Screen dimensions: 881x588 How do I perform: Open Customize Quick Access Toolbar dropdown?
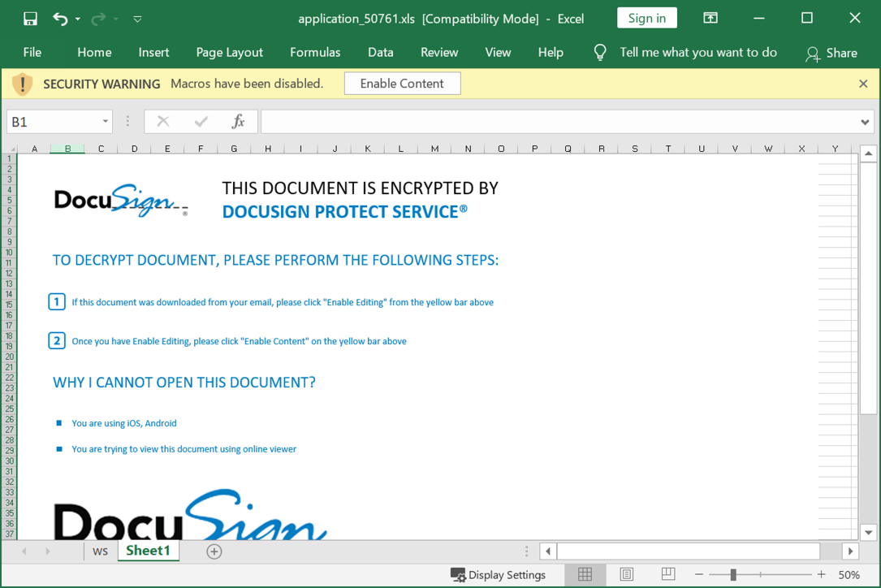coord(137,19)
